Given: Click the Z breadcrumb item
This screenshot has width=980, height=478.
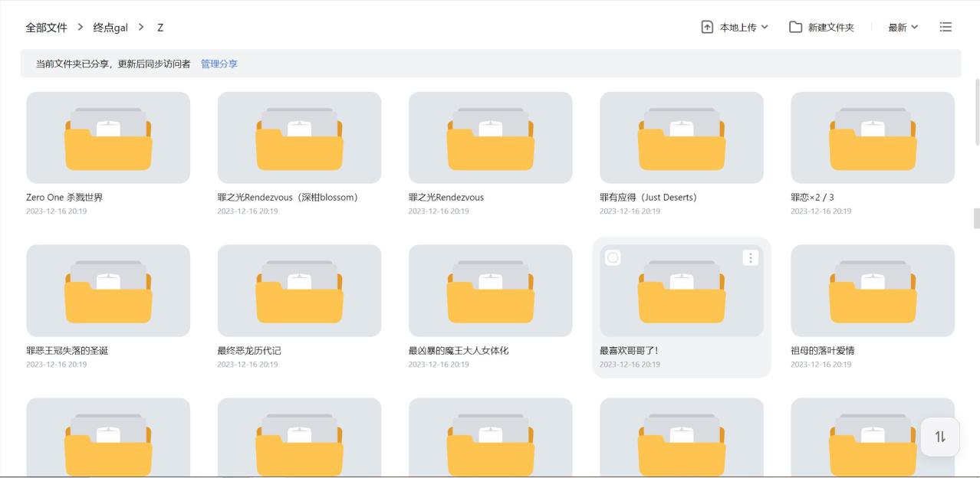Looking at the screenshot, I should click(160, 27).
